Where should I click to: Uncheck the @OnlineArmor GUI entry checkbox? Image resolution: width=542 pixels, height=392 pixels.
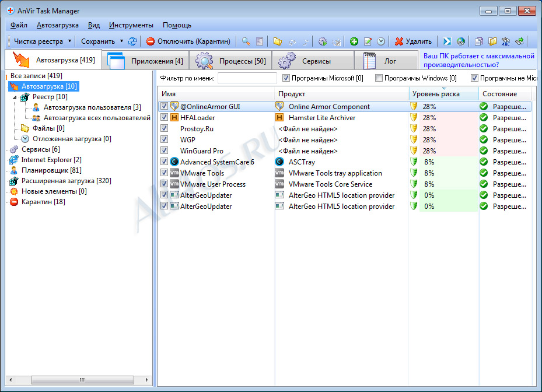click(164, 106)
